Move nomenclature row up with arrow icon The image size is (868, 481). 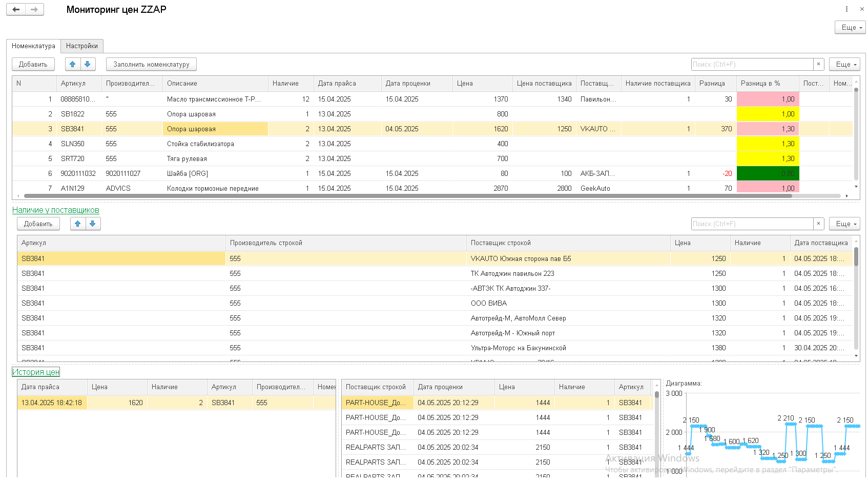pyautogui.click(x=73, y=64)
